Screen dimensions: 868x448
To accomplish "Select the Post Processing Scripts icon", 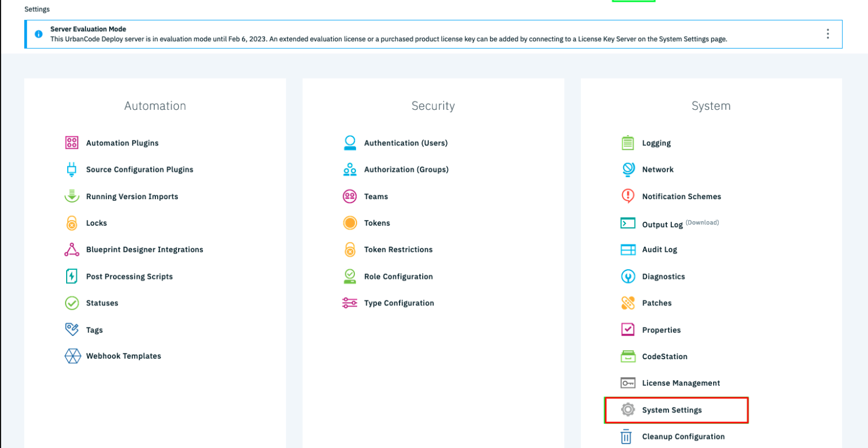I will (72, 276).
